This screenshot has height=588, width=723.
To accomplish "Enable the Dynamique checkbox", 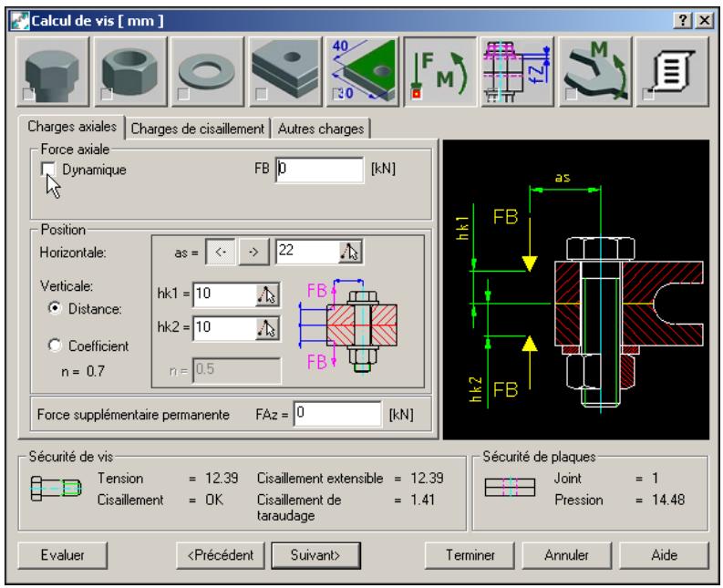I will coord(47,169).
